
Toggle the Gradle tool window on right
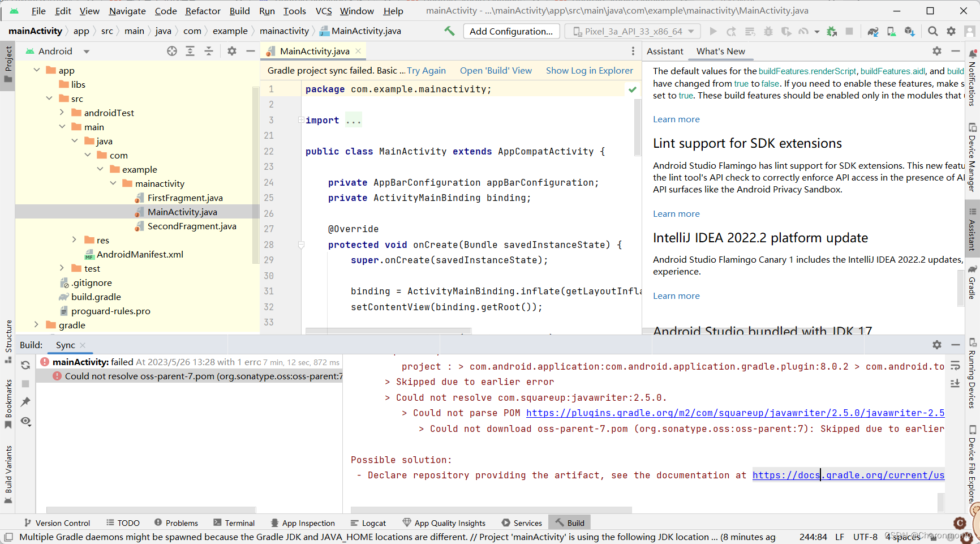(972, 282)
